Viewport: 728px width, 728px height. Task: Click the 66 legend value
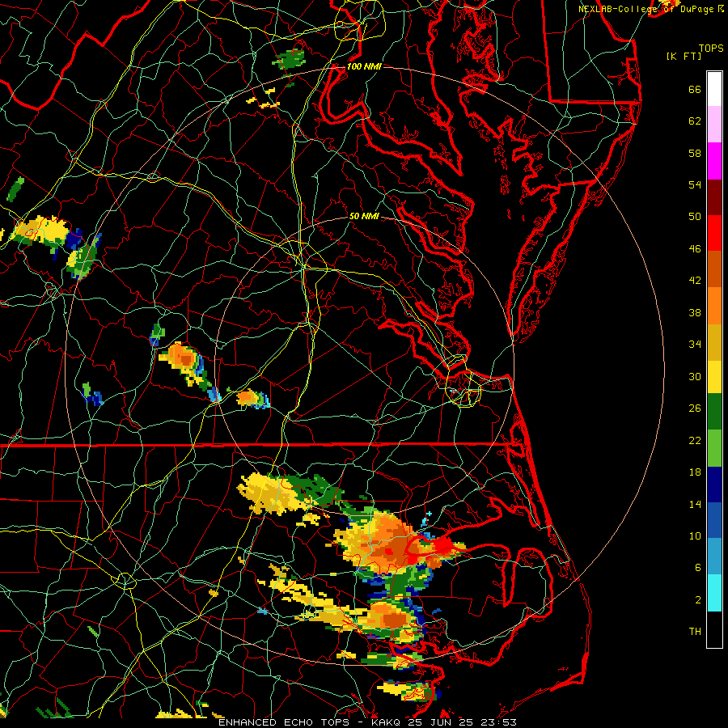pyautogui.click(x=695, y=89)
